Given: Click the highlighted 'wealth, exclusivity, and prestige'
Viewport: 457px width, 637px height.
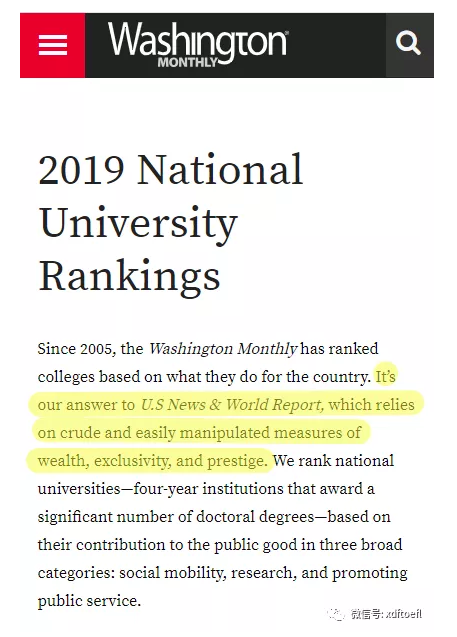Looking at the screenshot, I should click(x=152, y=461).
